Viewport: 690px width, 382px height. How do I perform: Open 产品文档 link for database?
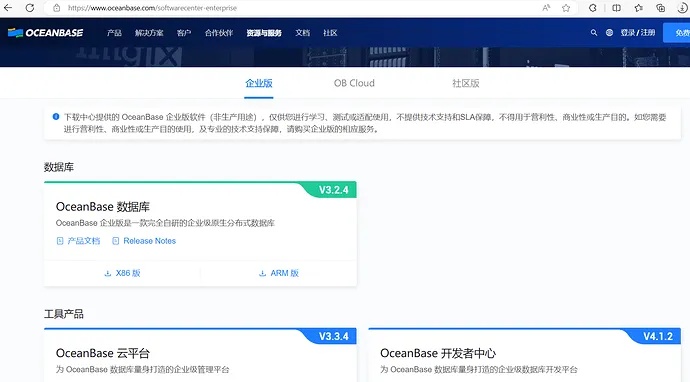click(84, 241)
